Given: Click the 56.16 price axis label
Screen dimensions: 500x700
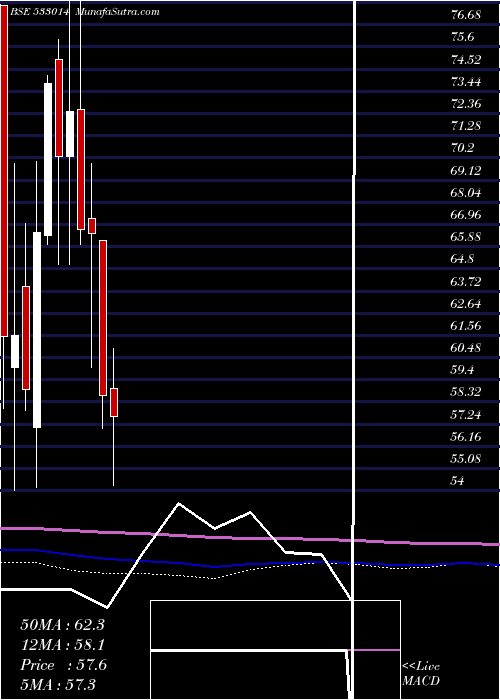Looking at the screenshot, I should tap(466, 437).
